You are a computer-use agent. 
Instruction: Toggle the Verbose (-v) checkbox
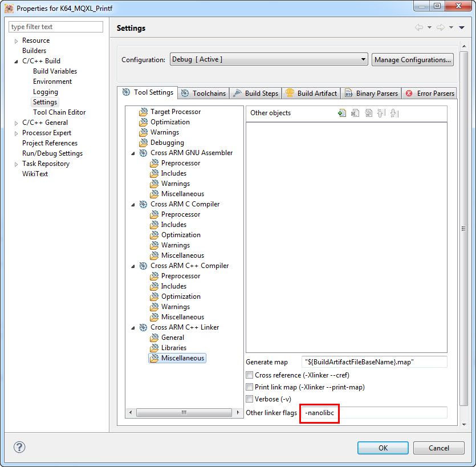coord(249,399)
